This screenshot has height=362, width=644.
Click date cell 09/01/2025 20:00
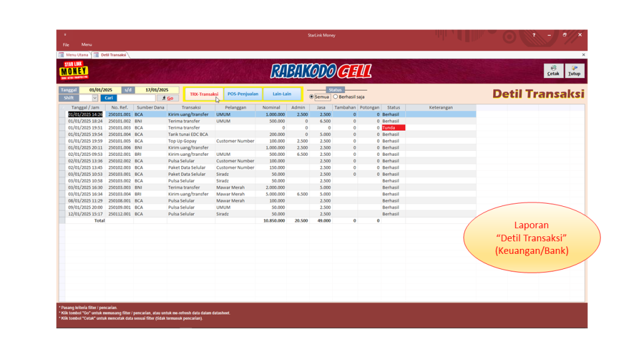86,207
